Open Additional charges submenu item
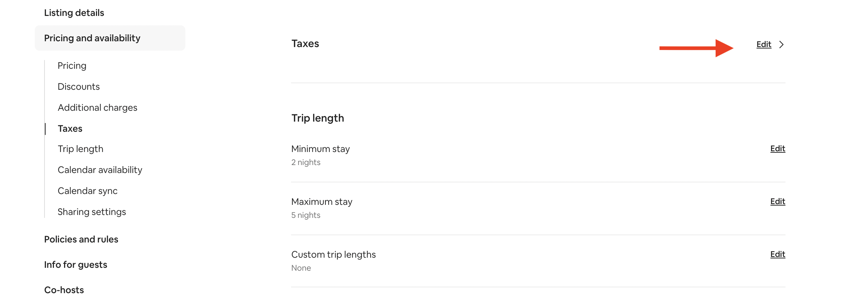The image size is (868, 304). [x=97, y=108]
